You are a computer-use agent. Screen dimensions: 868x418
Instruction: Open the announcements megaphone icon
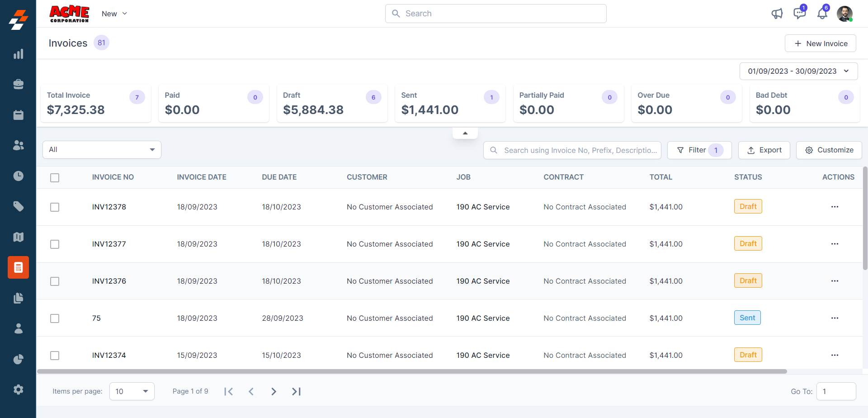pos(777,14)
